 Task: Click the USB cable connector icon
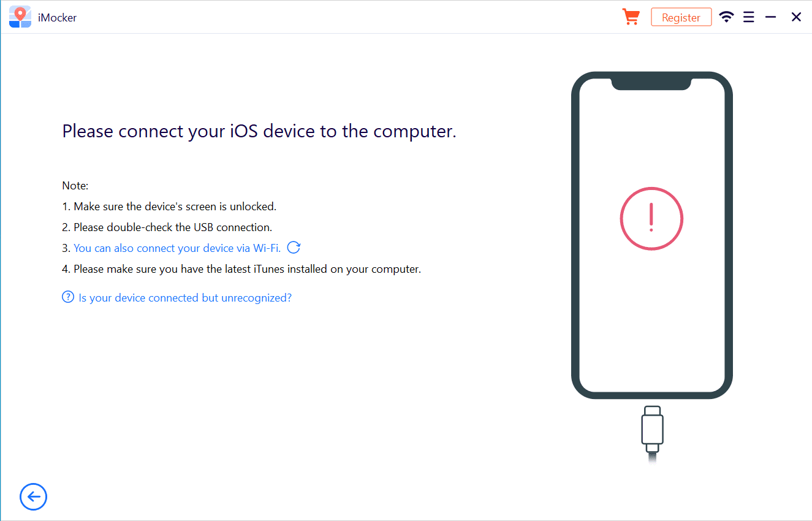click(652, 428)
